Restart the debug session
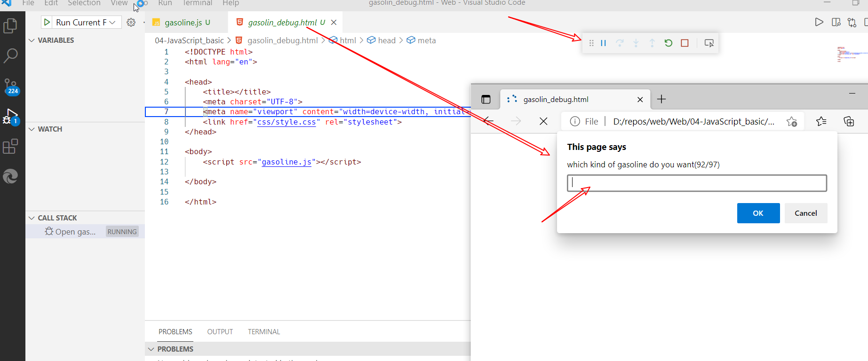The height and width of the screenshot is (361, 868). [669, 43]
